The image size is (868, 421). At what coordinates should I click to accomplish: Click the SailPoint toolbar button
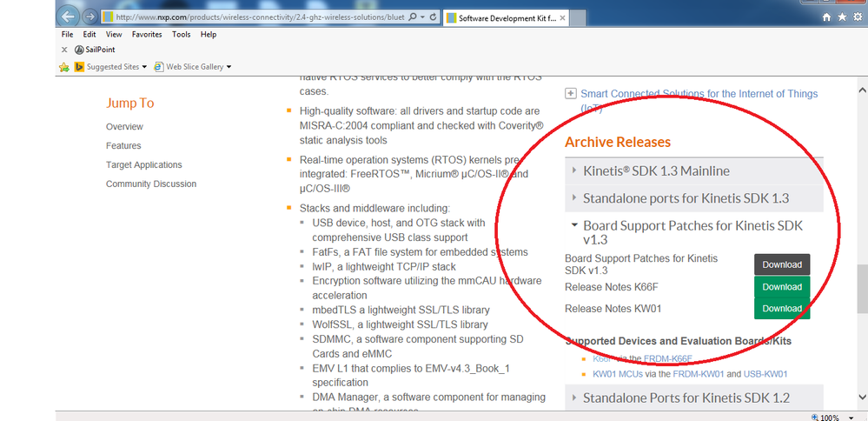[95, 50]
